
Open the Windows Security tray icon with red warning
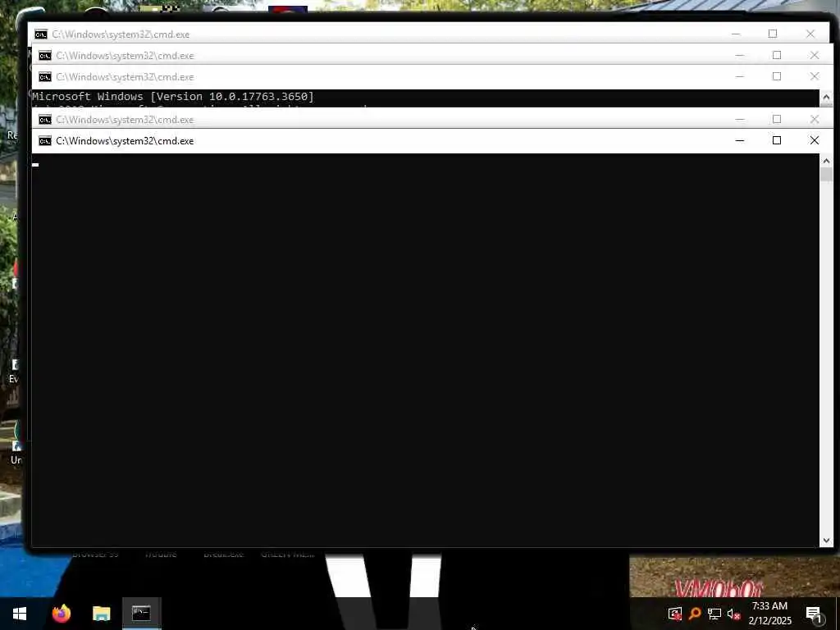675,614
